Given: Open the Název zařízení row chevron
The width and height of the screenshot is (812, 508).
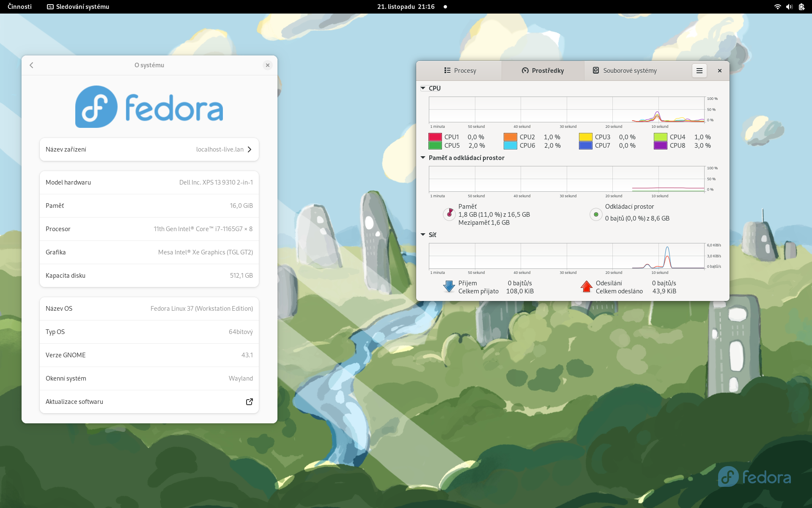Looking at the screenshot, I should tap(250, 149).
